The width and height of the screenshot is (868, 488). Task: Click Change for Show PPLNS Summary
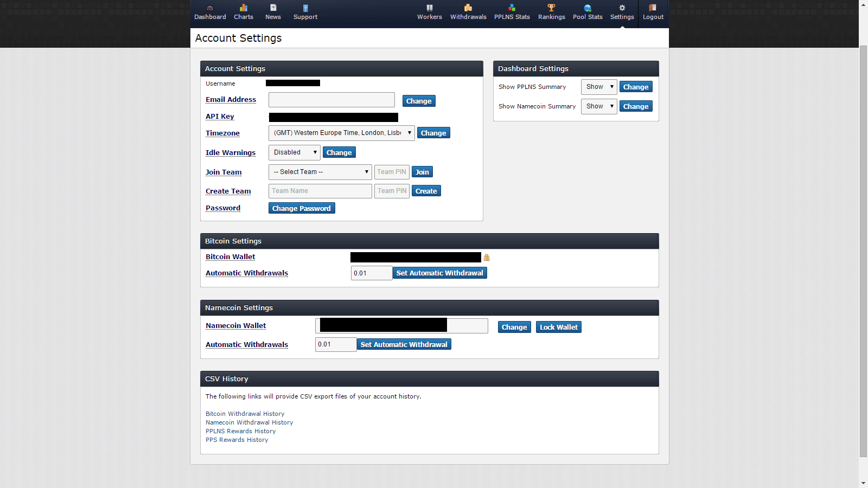click(636, 87)
